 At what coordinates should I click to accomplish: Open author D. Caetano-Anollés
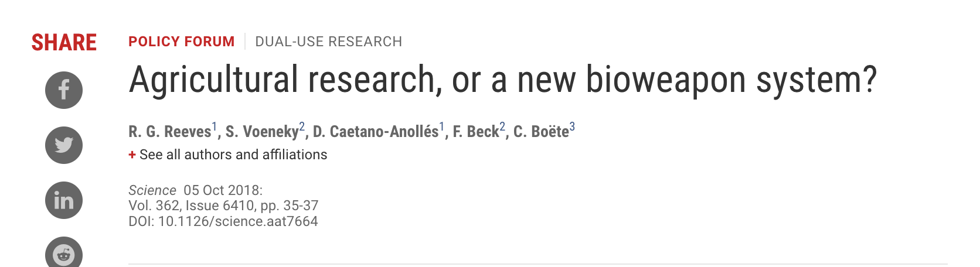375,132
